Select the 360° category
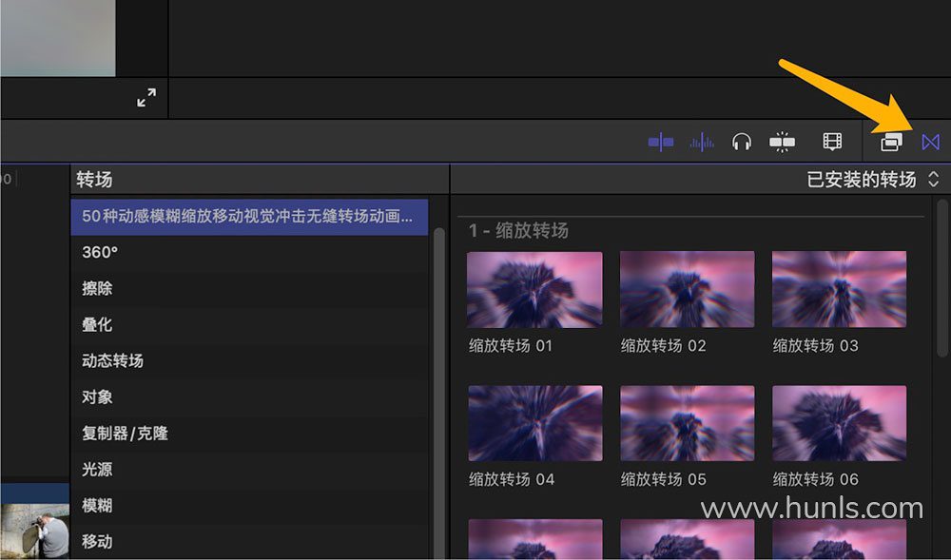The image size is (951, 560). pos(249,252)
